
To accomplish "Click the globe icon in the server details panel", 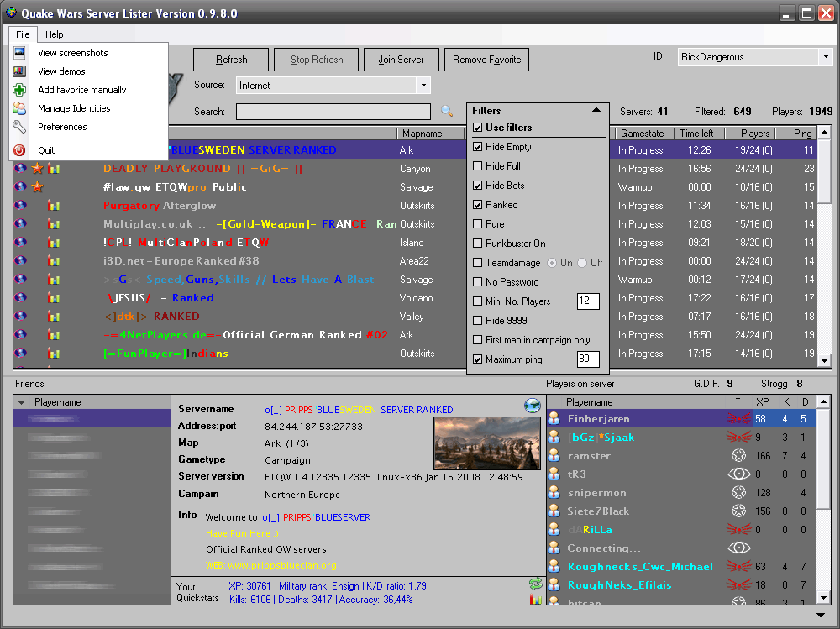I will (x=532, y=406).
